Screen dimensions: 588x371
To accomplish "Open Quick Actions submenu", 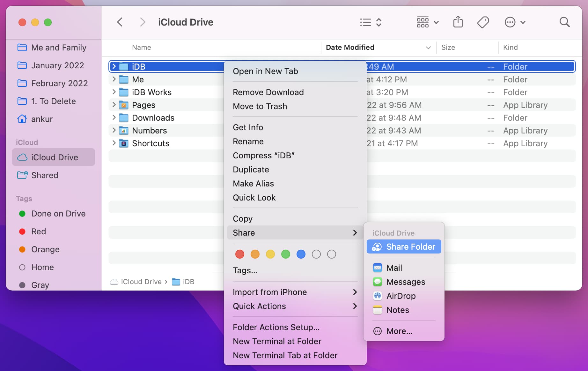I will click(x=295, y=306).
